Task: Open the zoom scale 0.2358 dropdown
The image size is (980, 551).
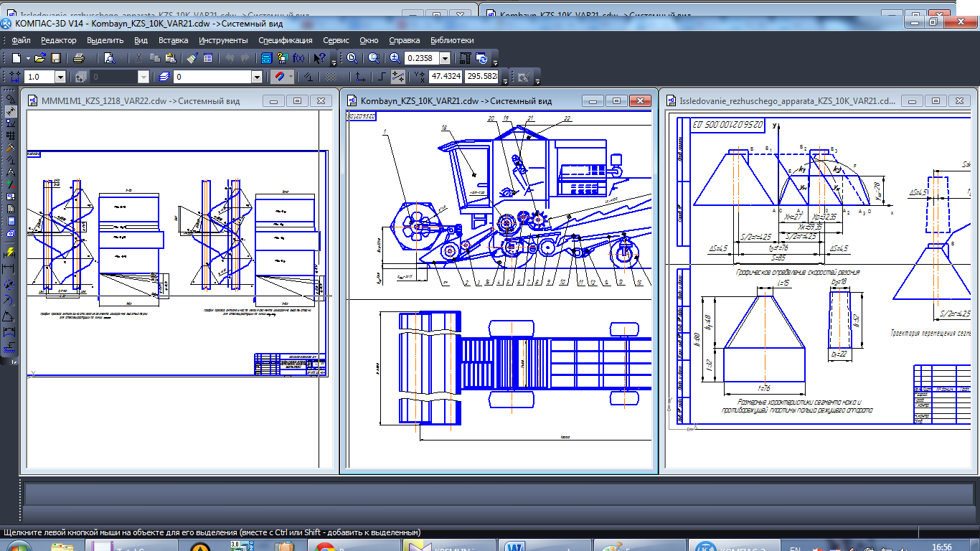Action: (445, 58)
